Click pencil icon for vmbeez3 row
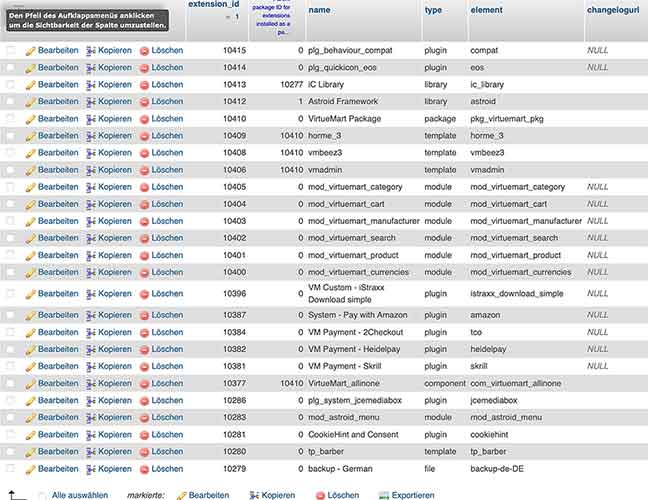 [30, 153]
